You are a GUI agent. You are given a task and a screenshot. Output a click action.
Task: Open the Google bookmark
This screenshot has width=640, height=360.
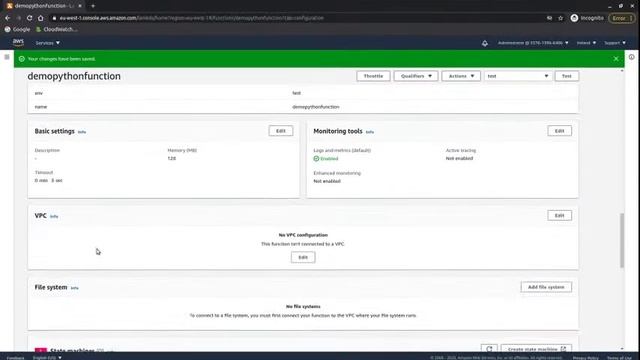point(17,29)
